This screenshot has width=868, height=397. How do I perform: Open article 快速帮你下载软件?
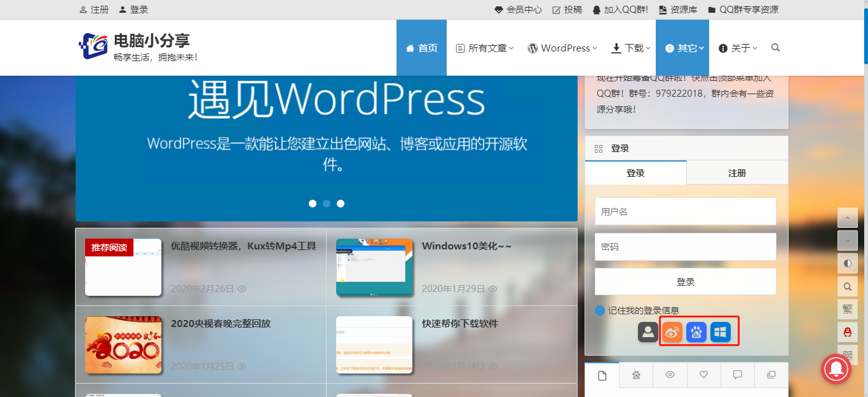pos(460,323)
